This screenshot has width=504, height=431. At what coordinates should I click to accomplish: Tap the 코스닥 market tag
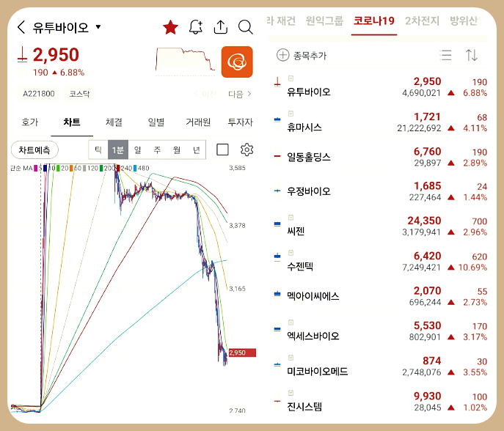(79, 94)
